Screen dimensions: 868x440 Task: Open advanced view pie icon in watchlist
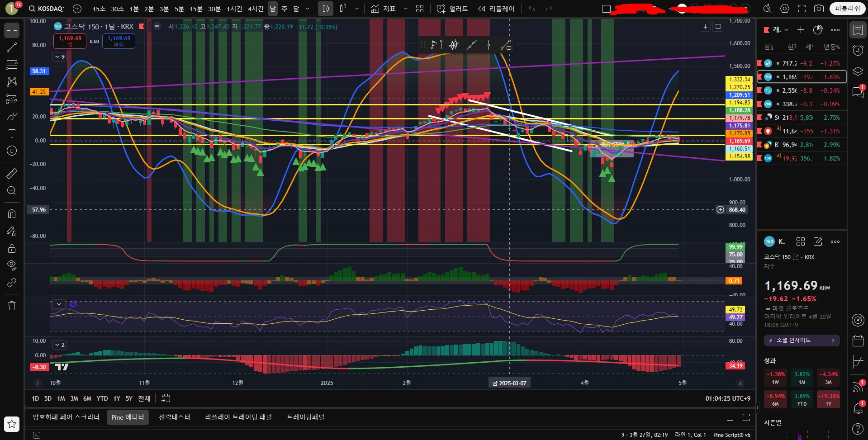pyautogui.click(x=818, y=30)
